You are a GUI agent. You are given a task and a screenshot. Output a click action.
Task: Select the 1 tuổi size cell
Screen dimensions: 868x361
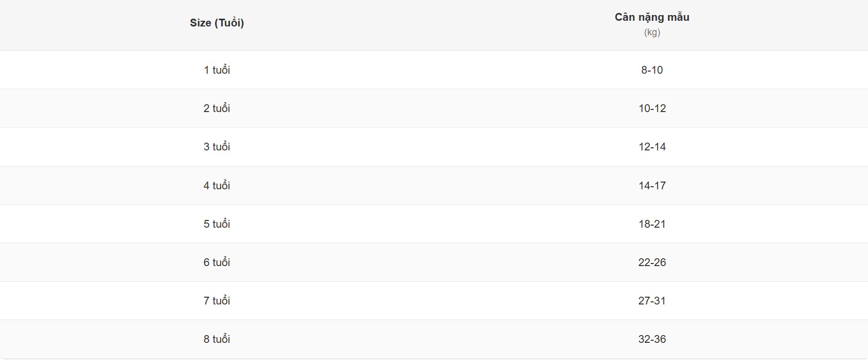tap(217, 70)
